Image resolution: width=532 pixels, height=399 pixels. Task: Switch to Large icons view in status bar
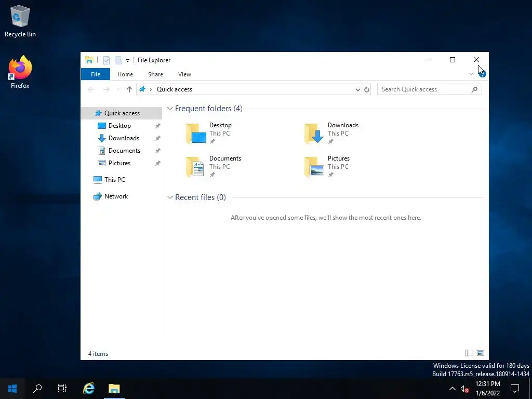pos(481,353)
